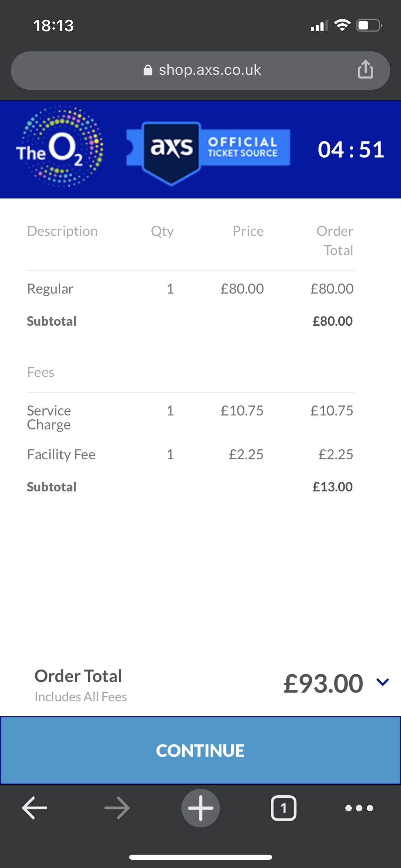Image resolution: width=401 pixels, height=868 pixels.
Task: Tap the padlock icon beside the URL
Action: click(x=148, y=70)
